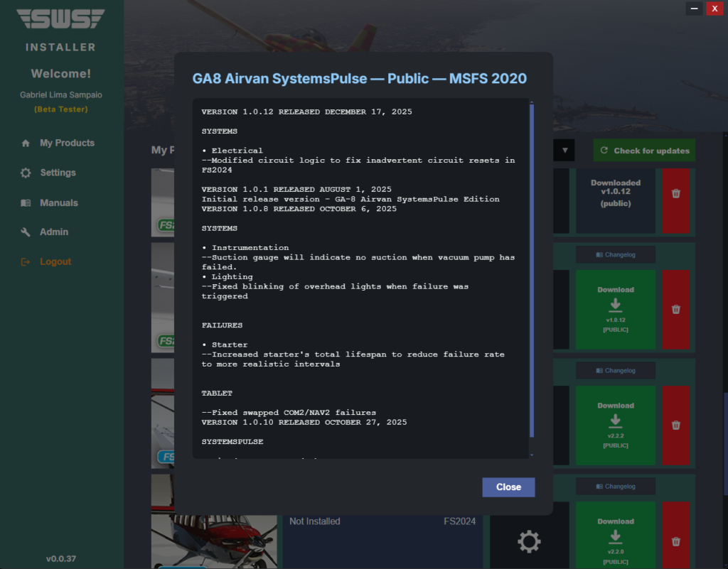The height and width of the screenshot is (569, 728).
Task: Click the '• Electrical' bullet
Action: 232,151
